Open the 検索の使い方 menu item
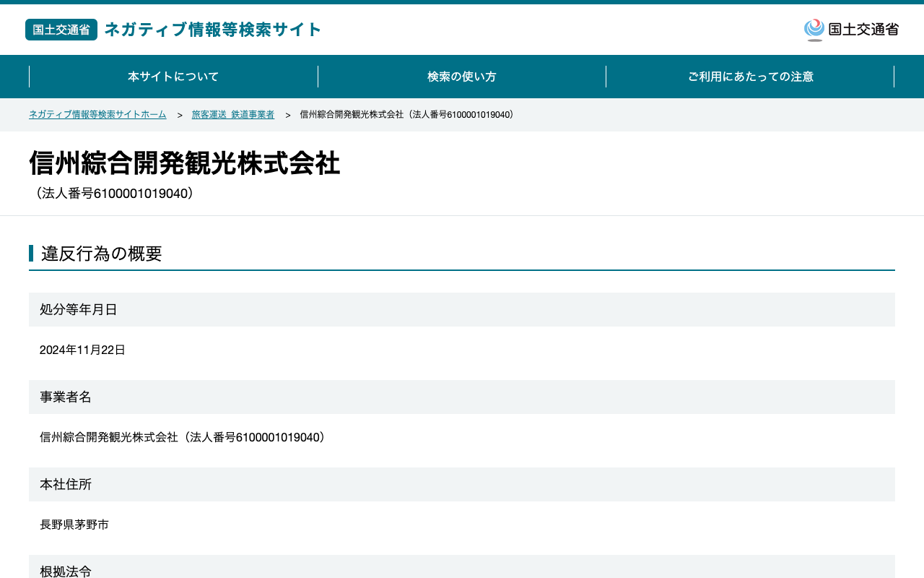Viewport: 924px width, 578px height. point(462,77)
